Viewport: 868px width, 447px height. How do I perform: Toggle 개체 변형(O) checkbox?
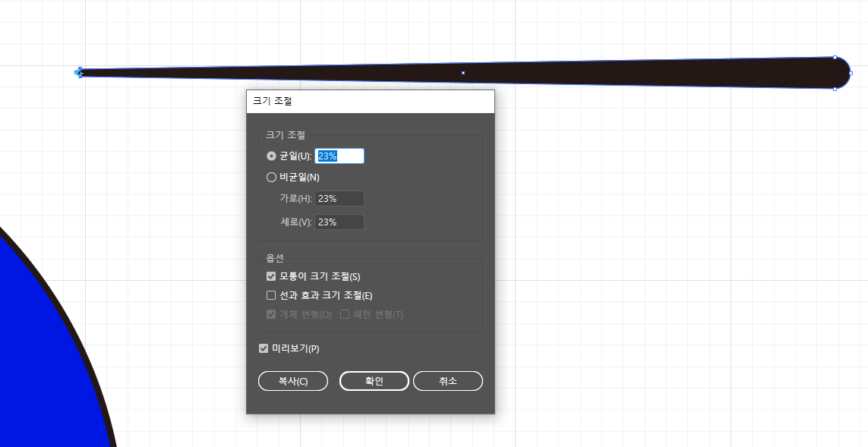271,314
